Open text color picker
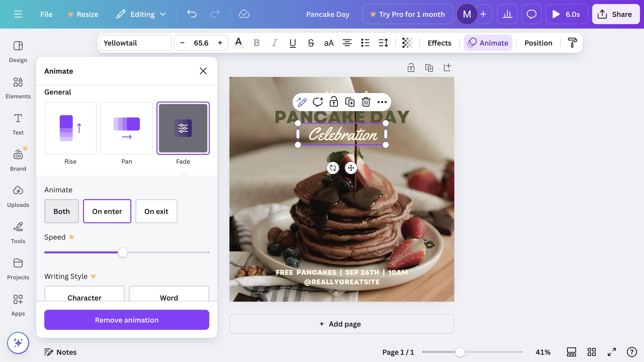The width and height of the screenshot is (644, 362). (238, 43)
